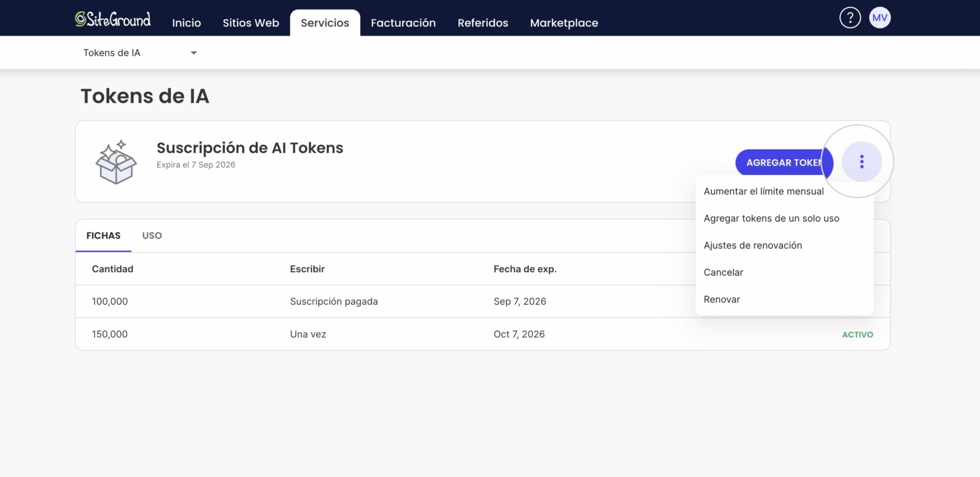Click the AGREGAR TOKENS button
Screen dimensions: 980x477
click(x=784, y=163)
